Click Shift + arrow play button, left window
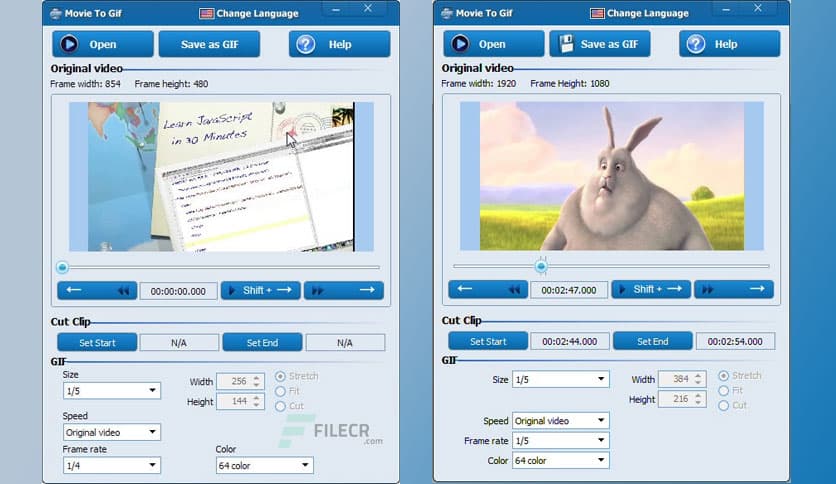This screenshot has width=836, height=484. [261, 290]
